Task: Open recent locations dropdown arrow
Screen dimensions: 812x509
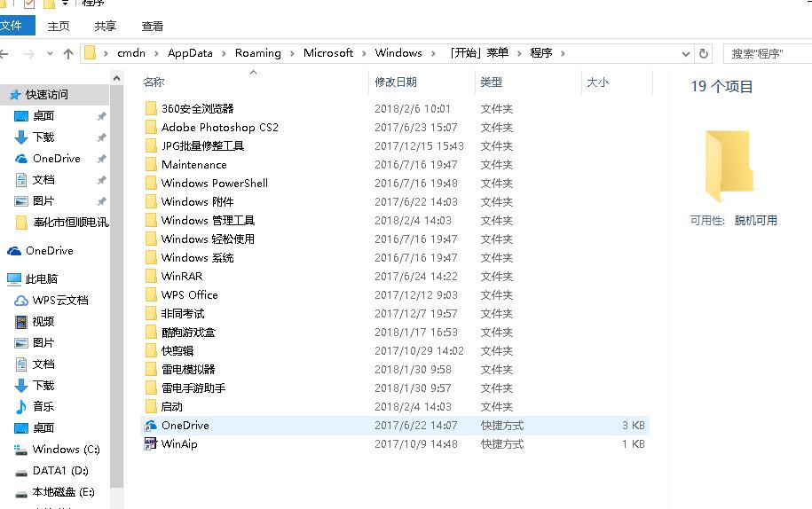Action: pyautogui.click(x=50, y=53)
